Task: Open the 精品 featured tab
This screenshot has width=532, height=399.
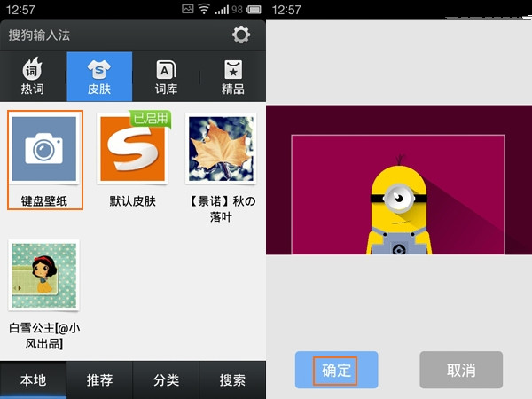Action: coord(232,76)
